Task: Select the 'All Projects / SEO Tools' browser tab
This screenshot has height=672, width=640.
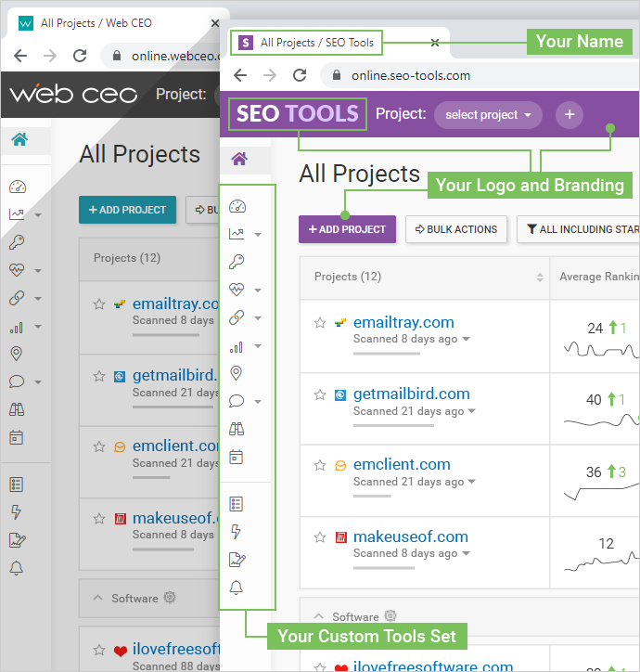Action: pos(316,43)
